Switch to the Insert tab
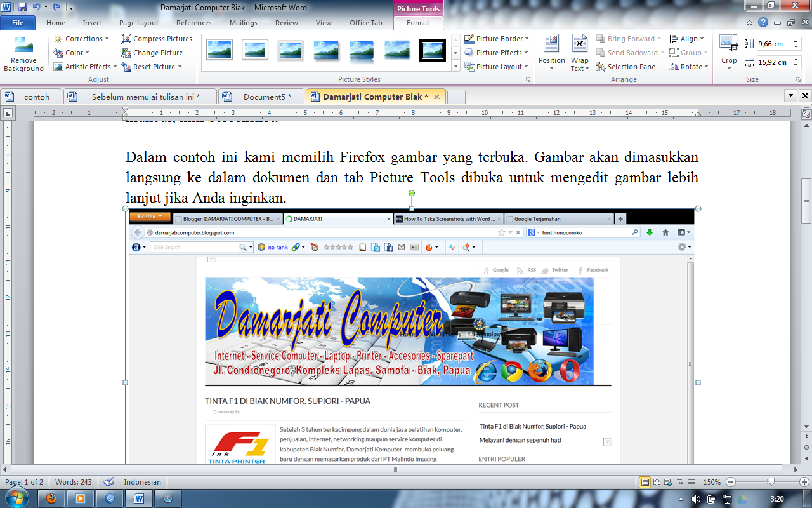Viewport: 812px width, 508px height. [92, 23]
